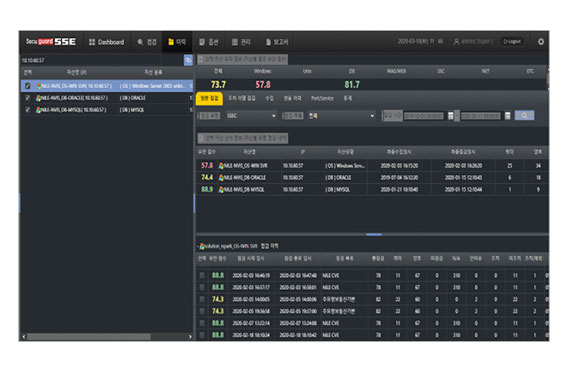Open the start date calendar icon

coord(451,116)
